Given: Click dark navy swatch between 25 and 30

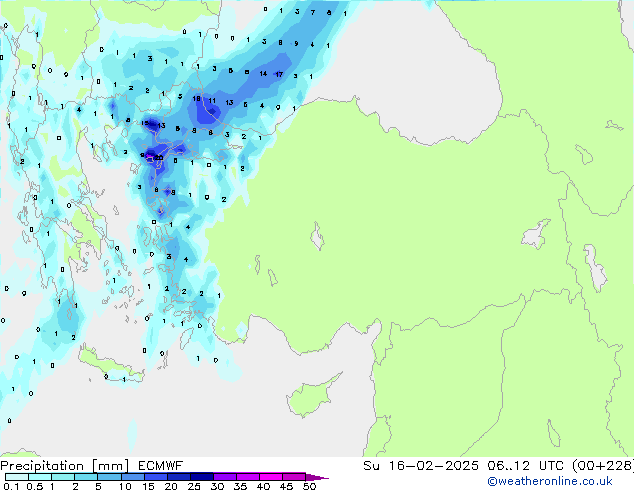Looking at the screenshot, I should 201,477.
